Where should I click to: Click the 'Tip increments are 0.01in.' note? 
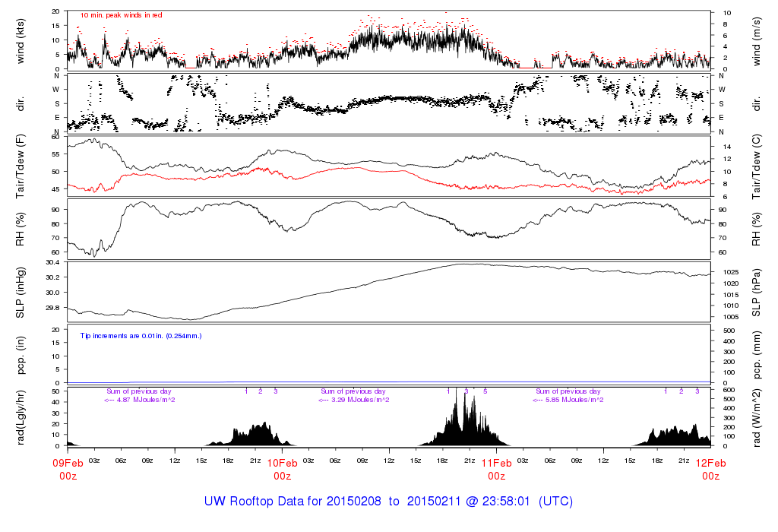point(122,336)
